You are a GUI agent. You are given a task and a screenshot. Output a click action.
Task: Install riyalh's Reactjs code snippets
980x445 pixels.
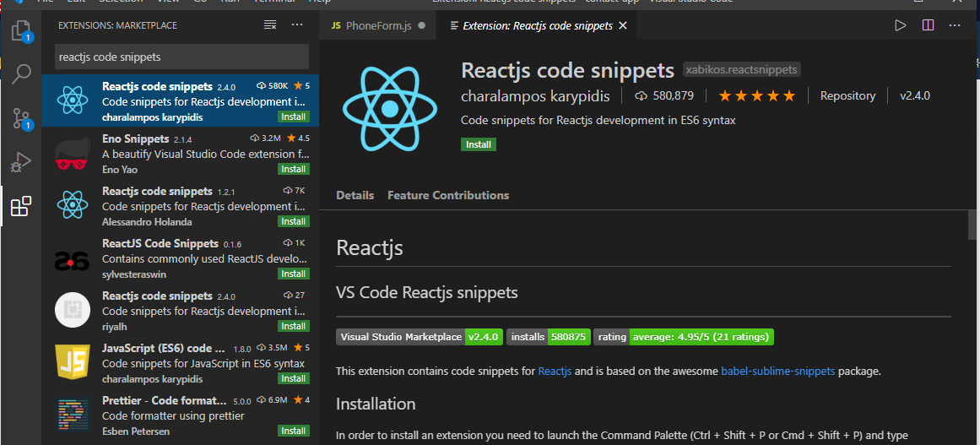(x=293, y=326)
